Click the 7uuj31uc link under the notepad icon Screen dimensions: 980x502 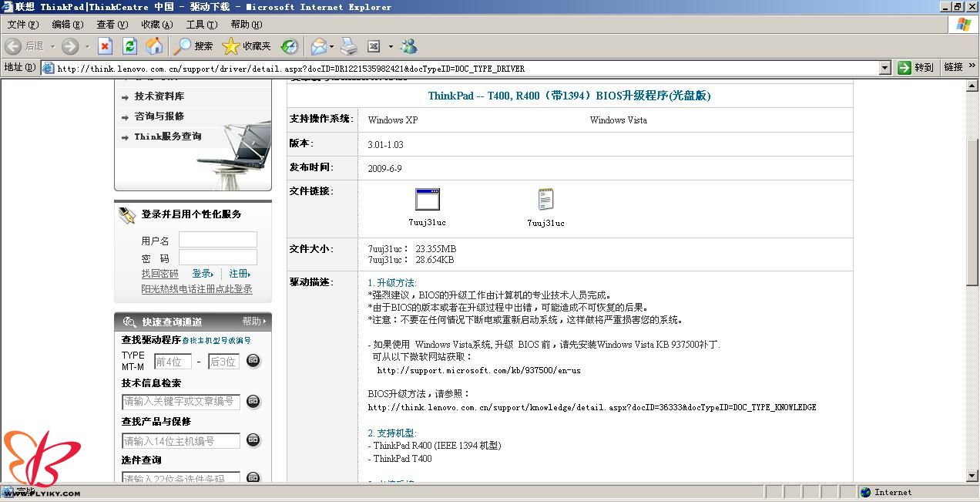pyautogui.click(x=545, y=223)
